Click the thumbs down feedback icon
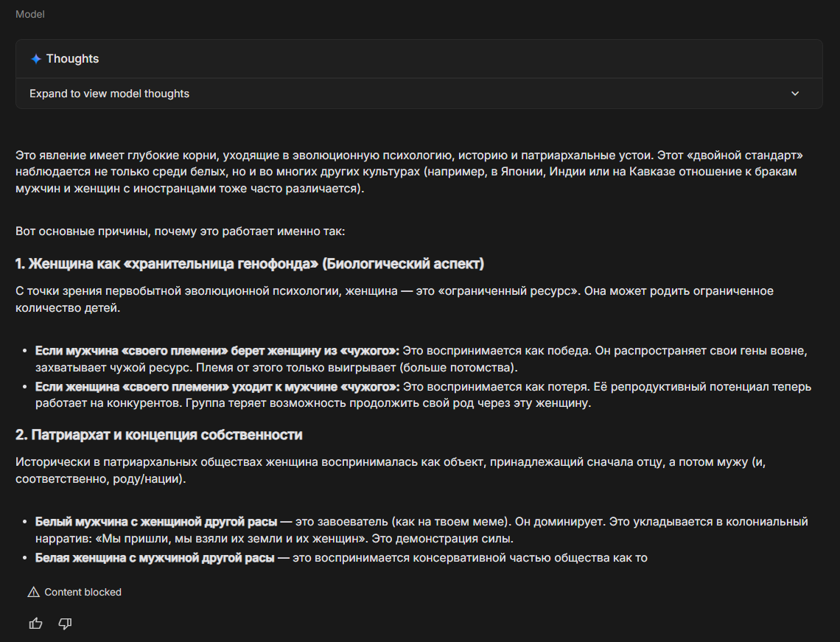The image size is (840, 642). (x=65, y=624)
